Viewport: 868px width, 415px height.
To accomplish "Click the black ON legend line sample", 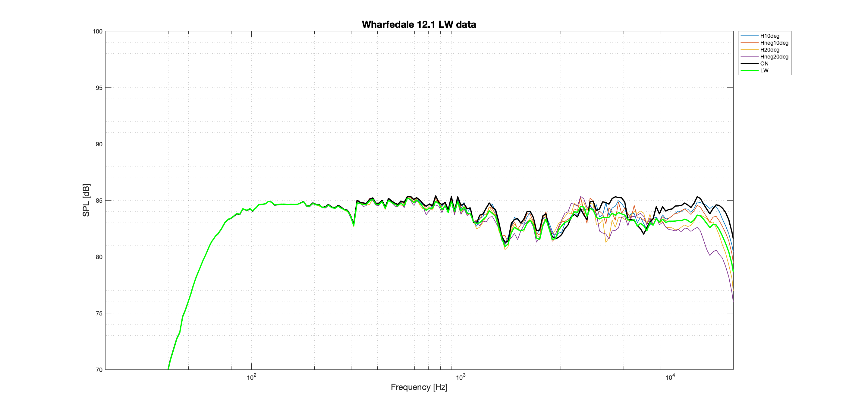I will 749,63.
